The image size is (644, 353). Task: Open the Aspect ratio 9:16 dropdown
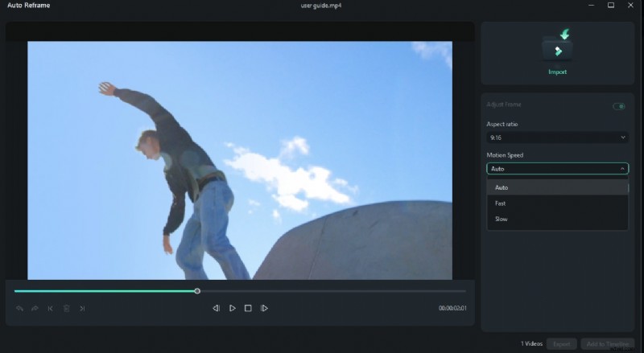pos(557,138)
